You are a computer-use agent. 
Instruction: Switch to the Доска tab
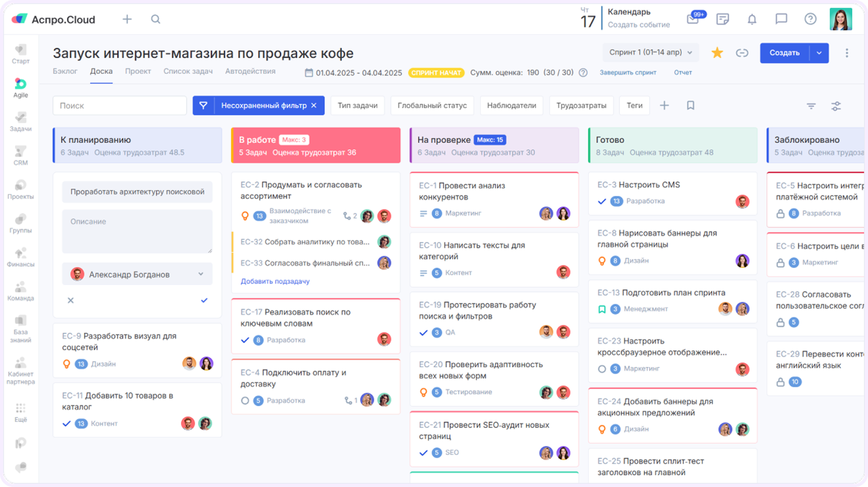click(x=101, y=71)
